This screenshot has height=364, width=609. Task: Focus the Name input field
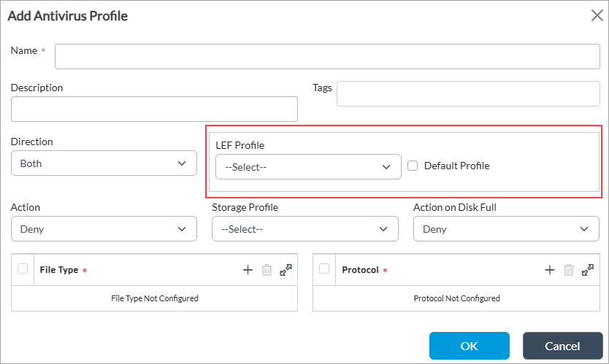click(x=327, y=55)
